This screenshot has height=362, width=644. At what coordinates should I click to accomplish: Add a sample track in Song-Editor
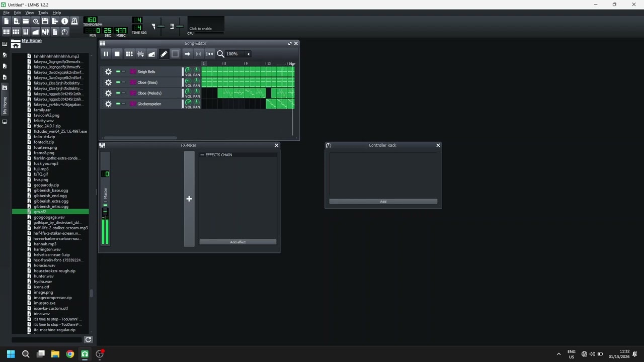tap(140, 54)
